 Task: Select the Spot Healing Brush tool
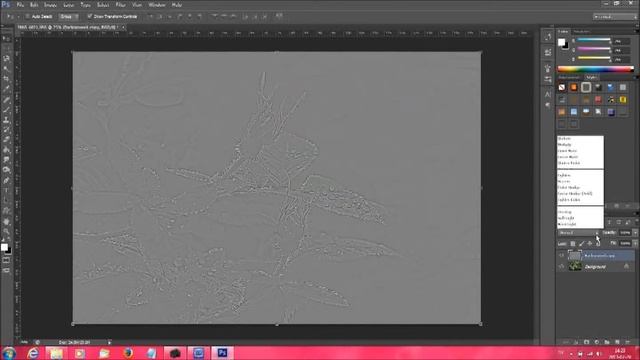(x=6, y=100)
